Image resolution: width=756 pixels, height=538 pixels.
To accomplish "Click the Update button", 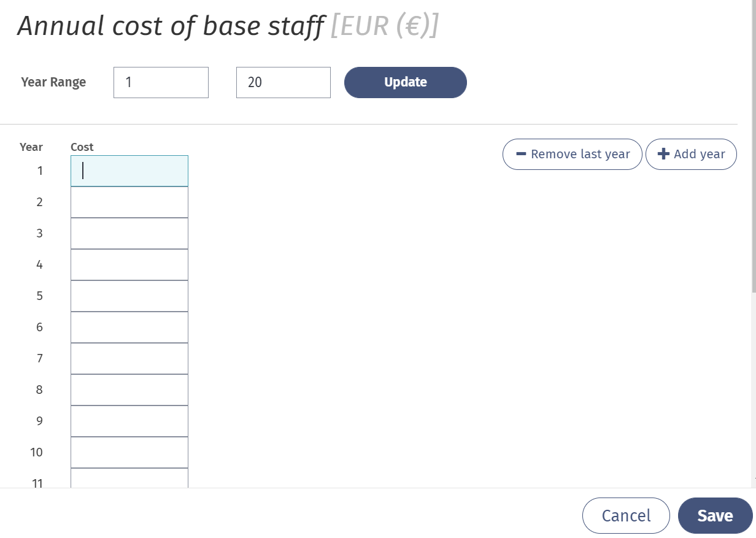I will (405, 82).
